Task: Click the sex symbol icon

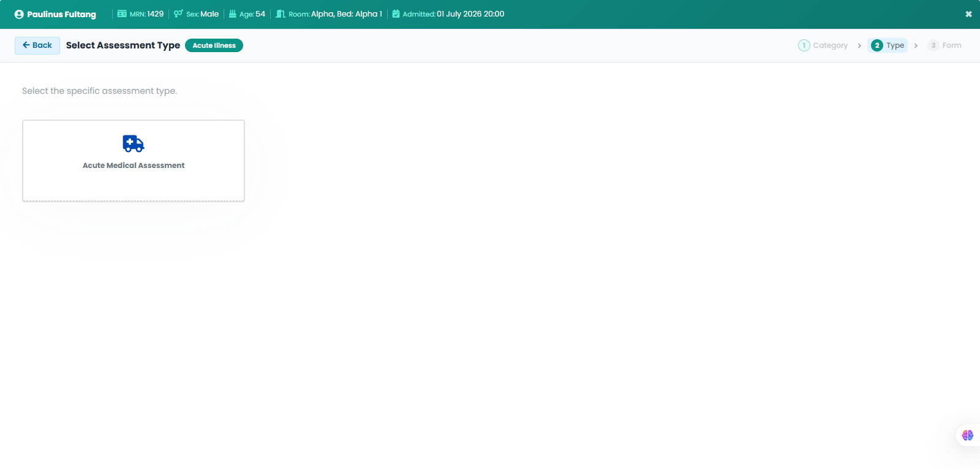Action: 178,13
